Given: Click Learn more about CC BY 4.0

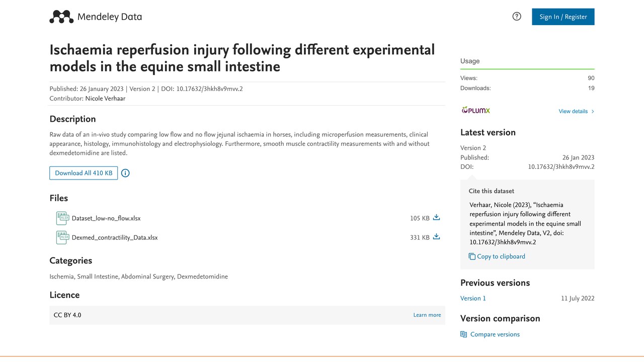Looking at the screenshot, I should click(427, 315).
